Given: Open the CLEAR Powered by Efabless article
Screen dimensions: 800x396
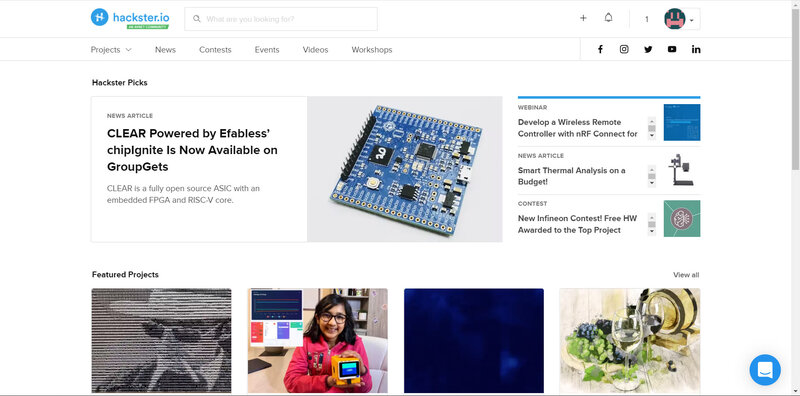Looking at the screenshot, I should [x=192, y=150].
